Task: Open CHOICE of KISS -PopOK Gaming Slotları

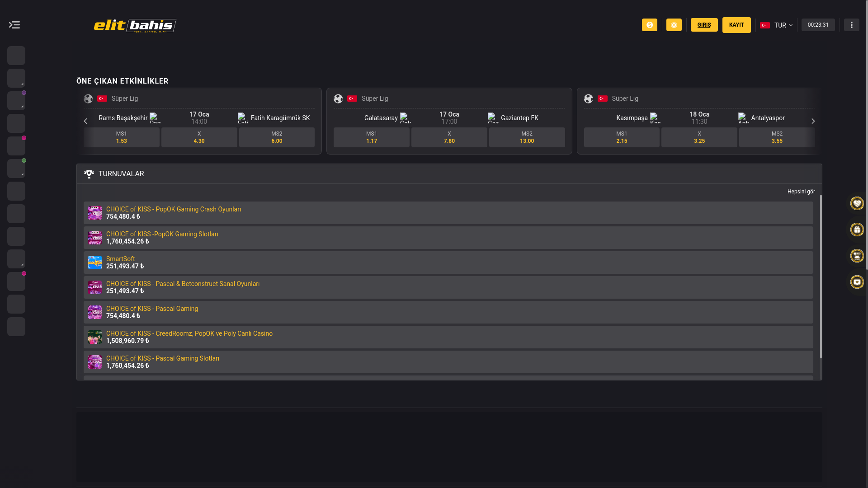Action: click(x=448, y=238)
